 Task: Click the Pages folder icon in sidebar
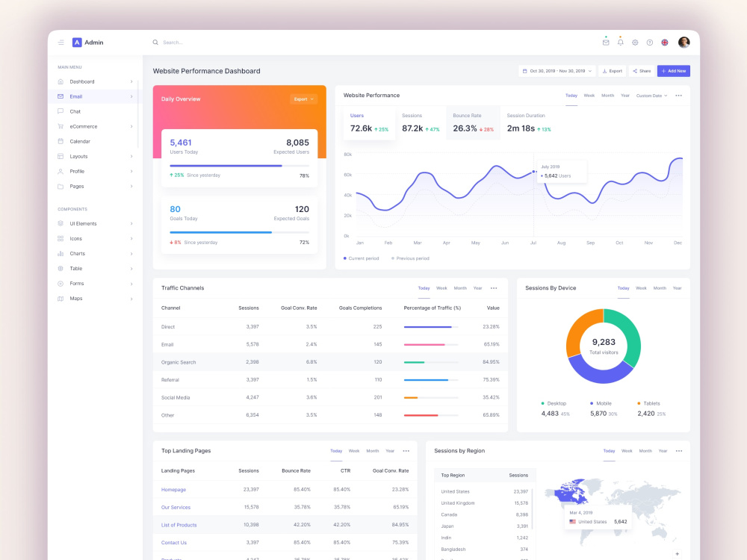[61, 186]
